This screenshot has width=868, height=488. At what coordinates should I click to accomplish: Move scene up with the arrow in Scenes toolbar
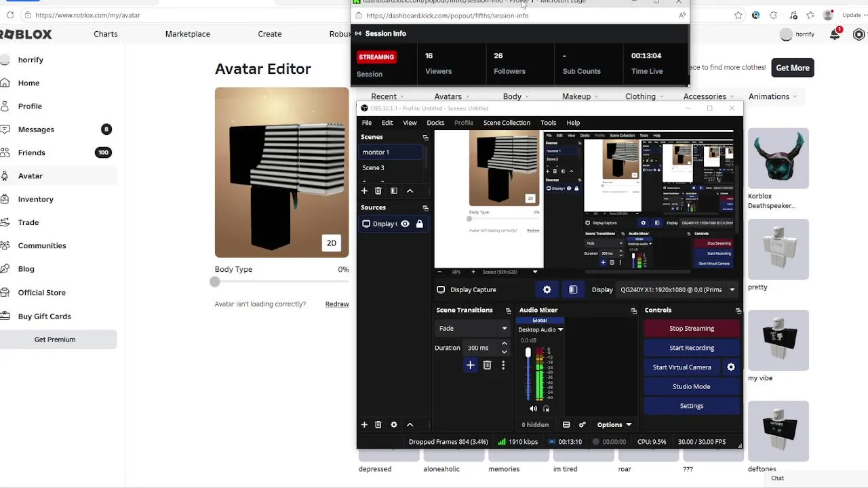click(x=410, y=191)
